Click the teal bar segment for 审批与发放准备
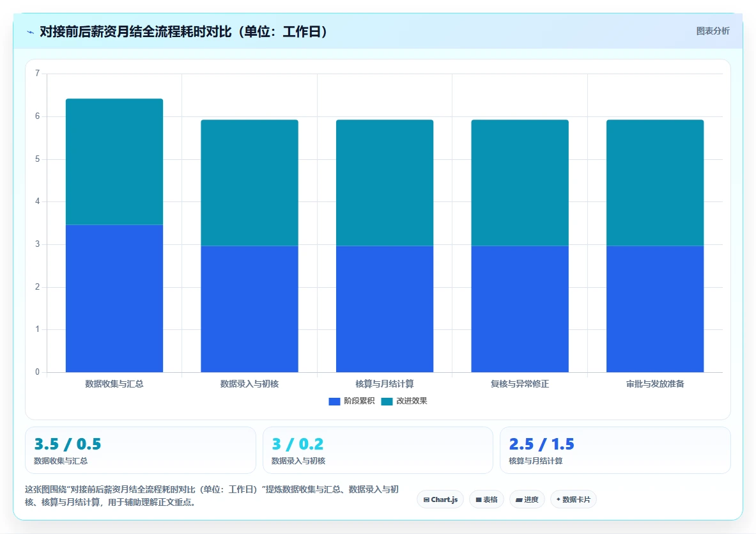This screenshot has height=534, width=756. (655, 183)
